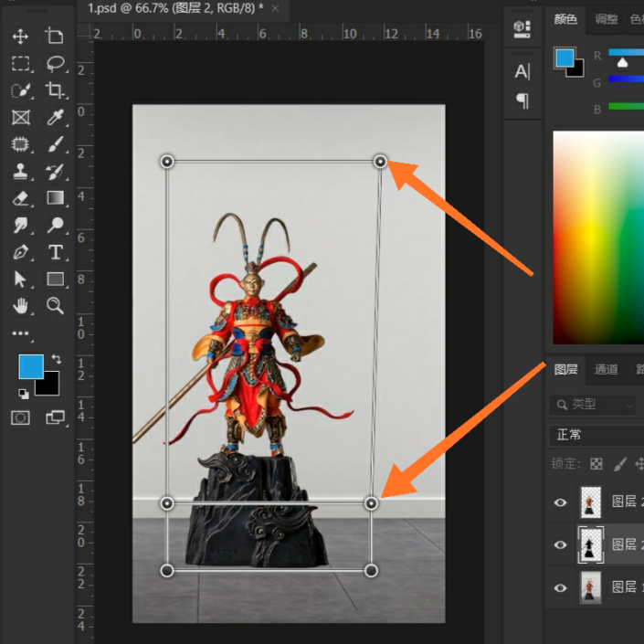Select the Move tool

(x=20, y=37)
